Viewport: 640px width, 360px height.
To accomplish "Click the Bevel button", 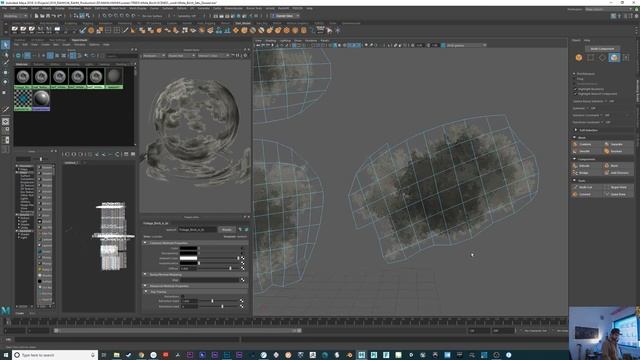I will [618, 166].
